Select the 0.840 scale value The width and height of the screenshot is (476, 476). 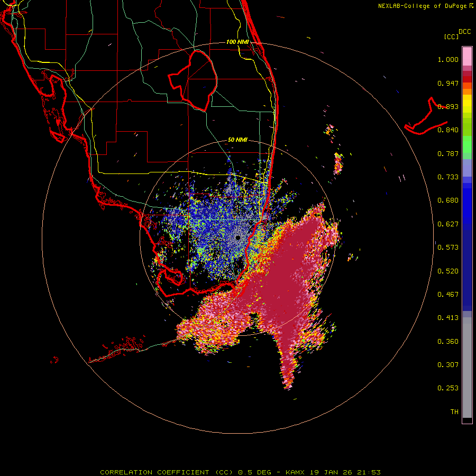[x=448, y=130]
